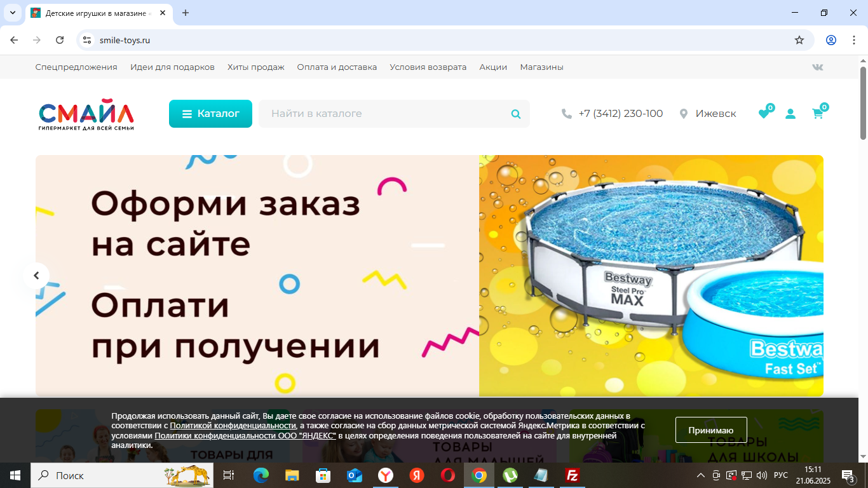Viewport: 868px width, 488px height.
Task: Click the search magnifier icon
Action: [x=515, y=114]
